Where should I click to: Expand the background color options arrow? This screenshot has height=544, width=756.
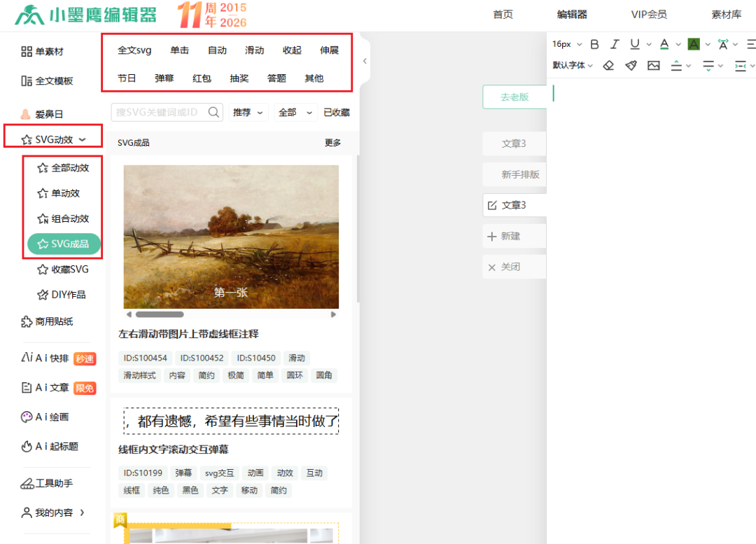[708, 44]
